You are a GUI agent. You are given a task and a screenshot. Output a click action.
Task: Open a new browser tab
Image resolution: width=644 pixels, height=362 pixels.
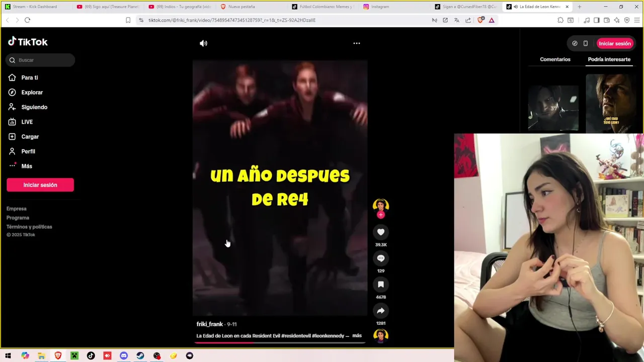(x=579, y=7)
